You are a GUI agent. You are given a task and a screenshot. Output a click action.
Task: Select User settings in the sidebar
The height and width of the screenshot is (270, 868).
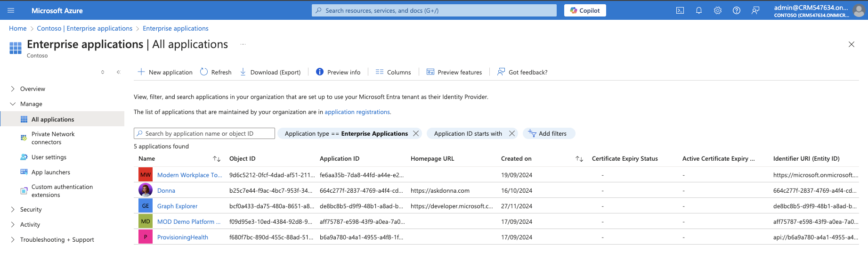[49, 157]
